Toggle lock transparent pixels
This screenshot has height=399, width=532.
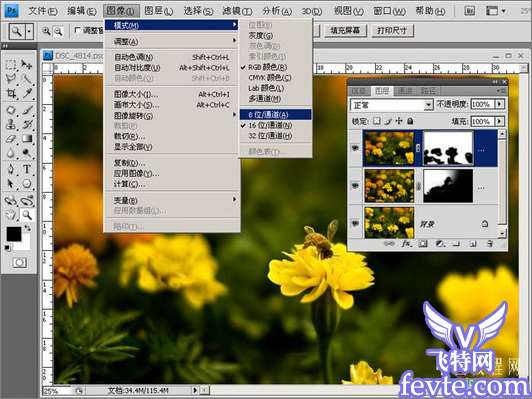[x=377, y=121]
